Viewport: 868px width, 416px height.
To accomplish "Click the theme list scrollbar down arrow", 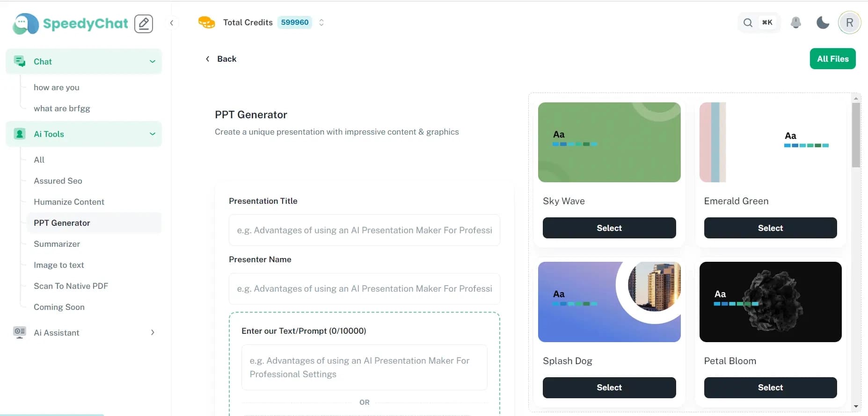I will tap(856, 406).
